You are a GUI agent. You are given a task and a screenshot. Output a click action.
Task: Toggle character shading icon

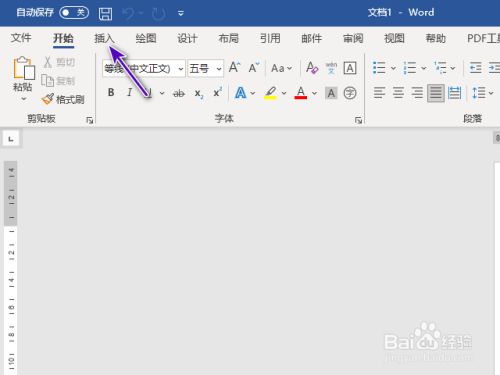(x=331, y=93)
